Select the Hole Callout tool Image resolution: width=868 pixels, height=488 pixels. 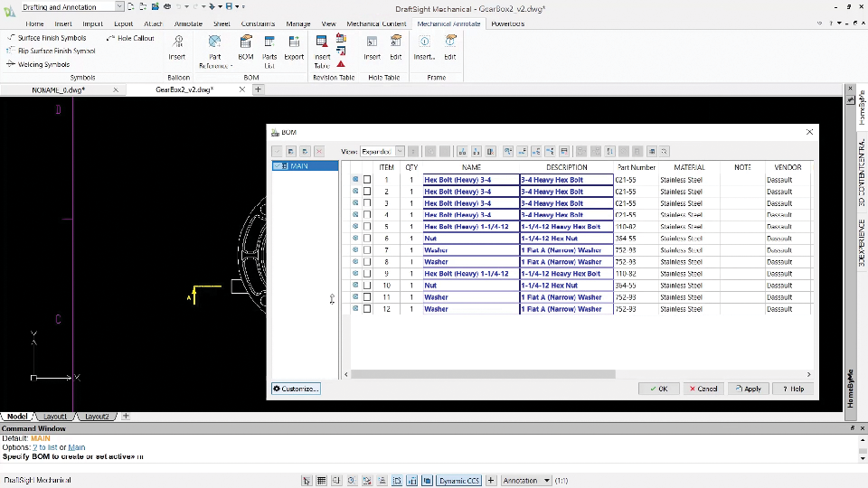point(131,39)
